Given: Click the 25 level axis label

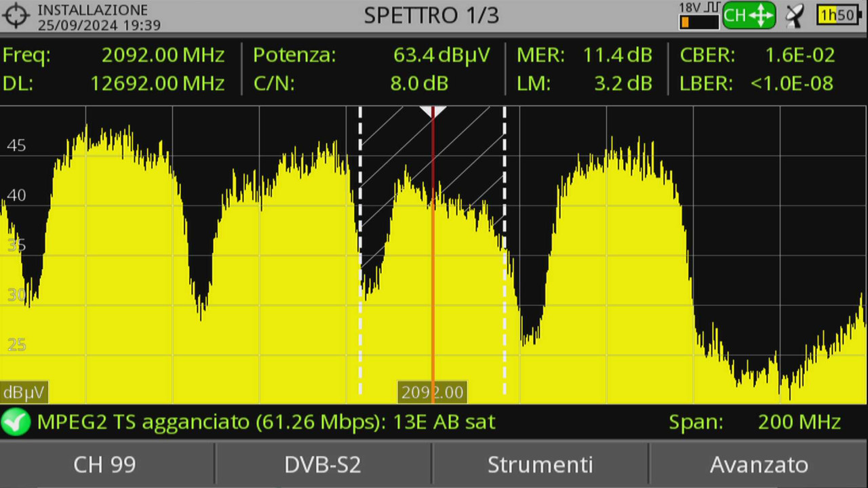Looking at the screenshot, I should (16, 345).
